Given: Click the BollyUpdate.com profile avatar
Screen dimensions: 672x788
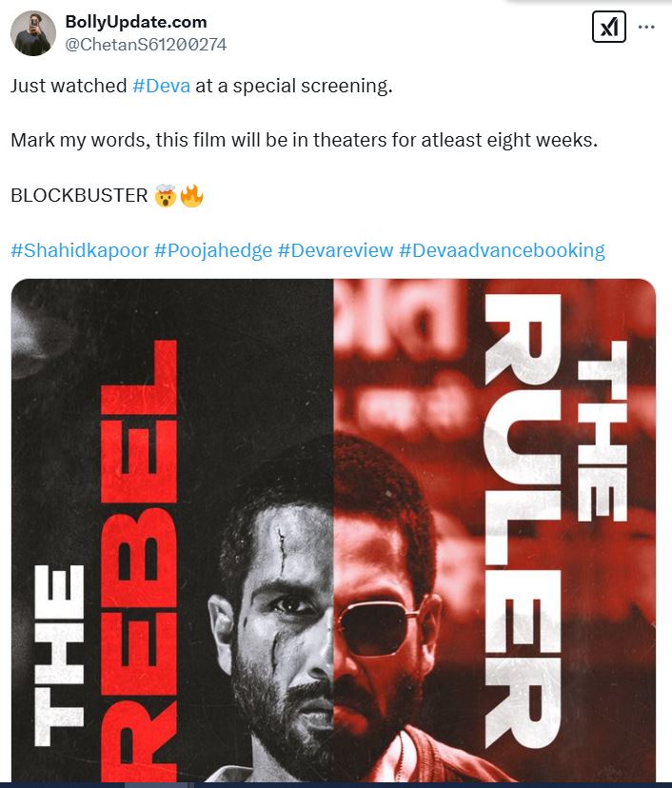Looking at the screenshot, I should pyautogui.click(x=33, y=33).
